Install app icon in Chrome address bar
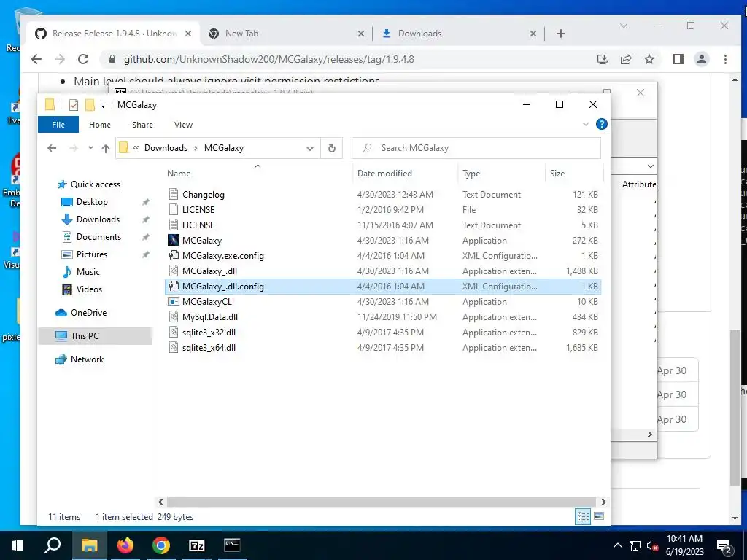The image size is (747, 560). [602, 59]
